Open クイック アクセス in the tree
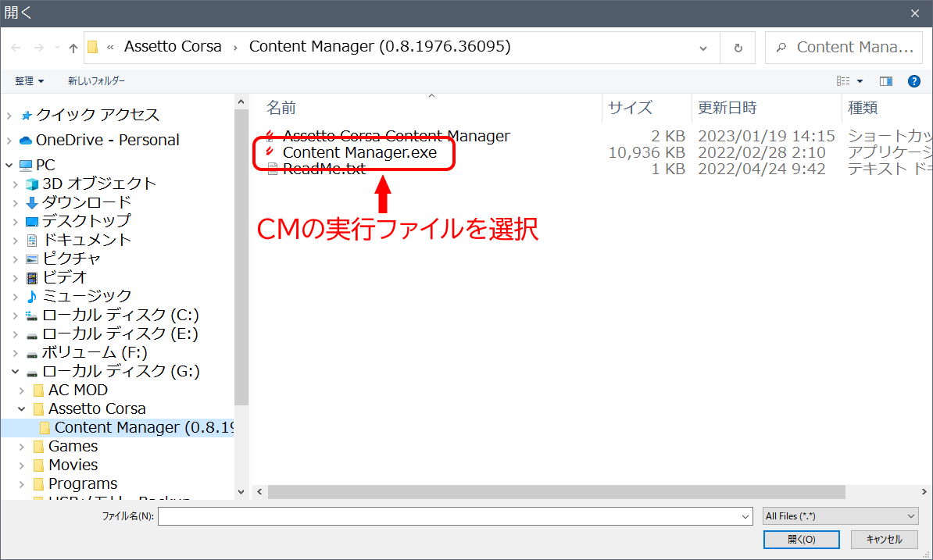Image resolution: width=933 pixels, height=560 pixels. pos(98,115)
